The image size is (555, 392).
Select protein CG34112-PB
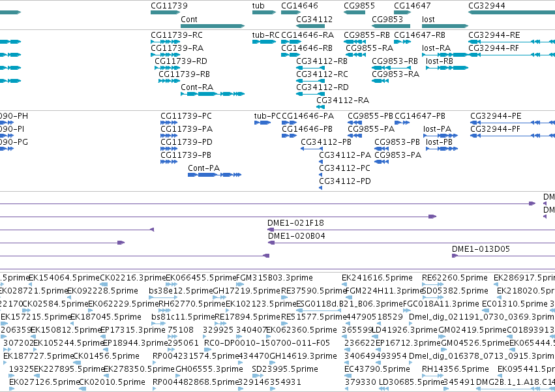pos(312,149)
